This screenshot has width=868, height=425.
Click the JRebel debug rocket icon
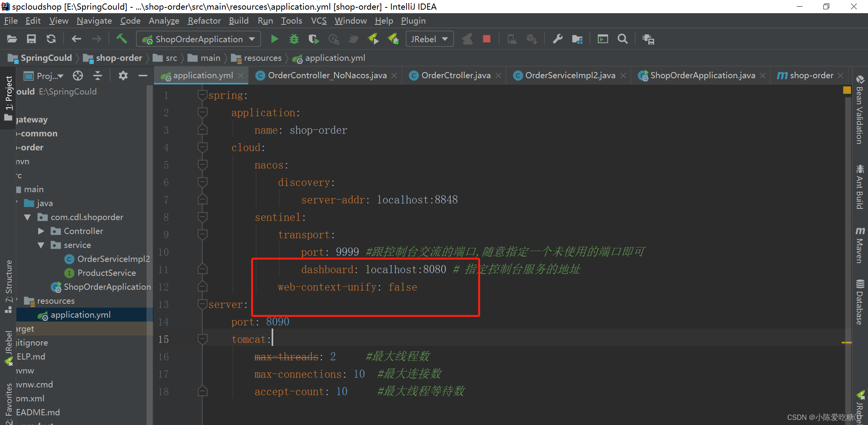[393, 39]
